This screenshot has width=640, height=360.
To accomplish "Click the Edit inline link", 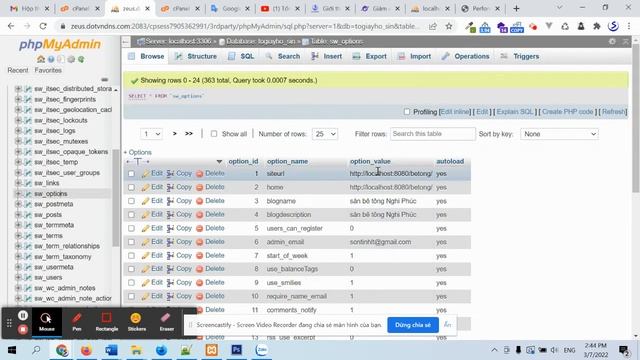I will coord(455,112).
